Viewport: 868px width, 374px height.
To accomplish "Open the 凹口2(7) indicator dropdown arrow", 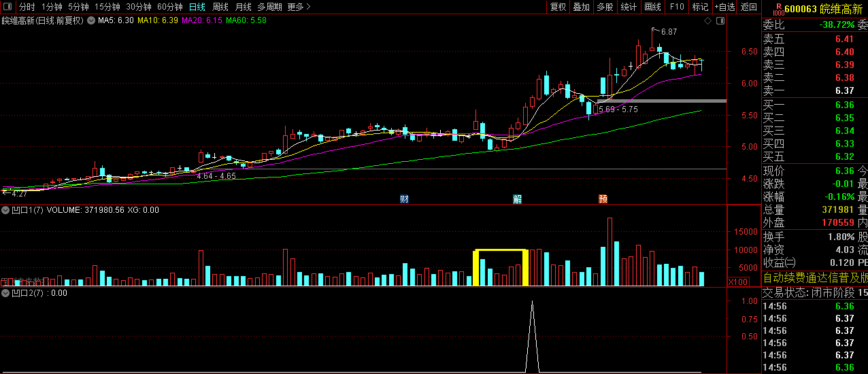I will (6, 293).
